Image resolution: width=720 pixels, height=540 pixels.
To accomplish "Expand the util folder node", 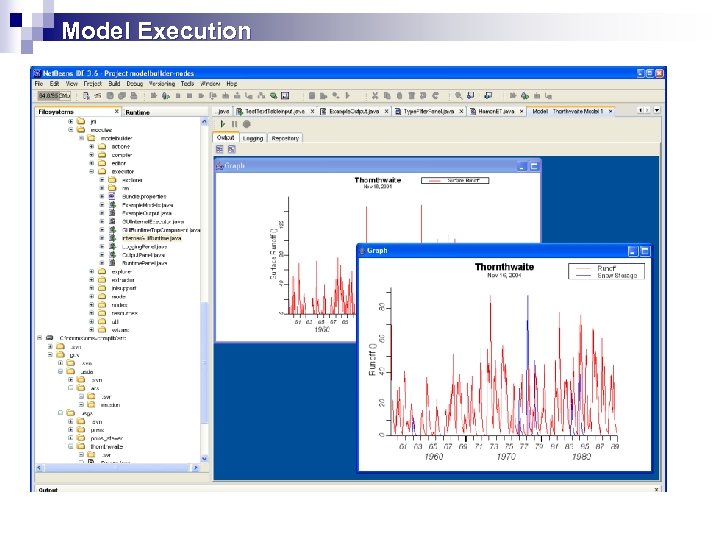I will click(91, 321).
